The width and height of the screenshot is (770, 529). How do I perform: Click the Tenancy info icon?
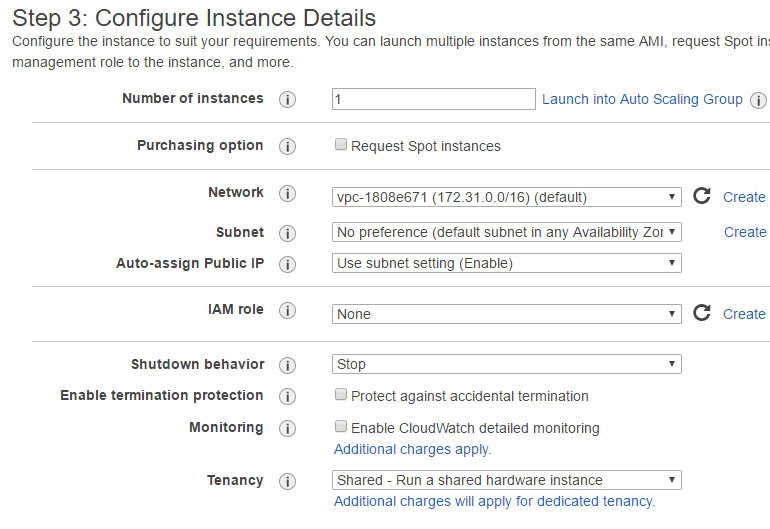[x=287, y=482]
